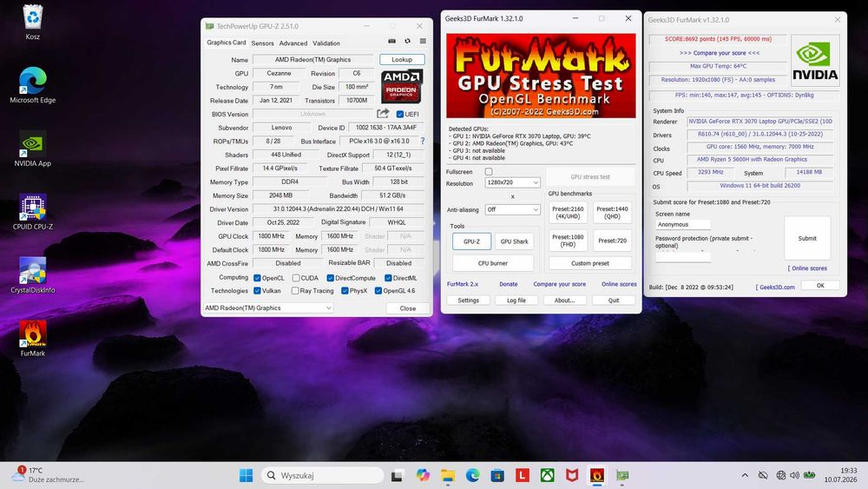
Task: Toggle the DirectCompute checkbox
Action: pyautogui.click(x=331, y=278)
